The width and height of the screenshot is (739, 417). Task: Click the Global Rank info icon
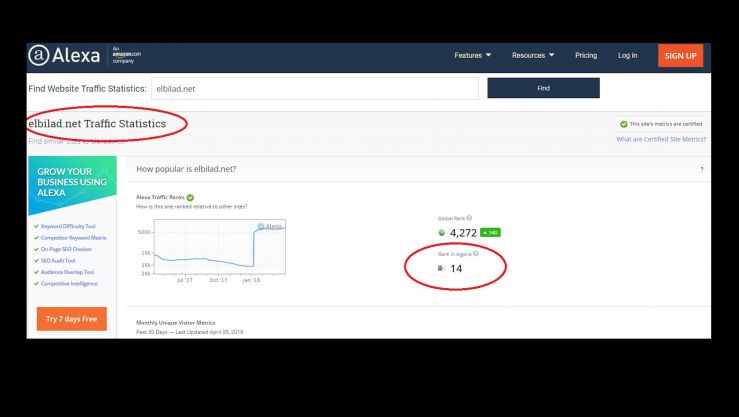click(469, 218)
